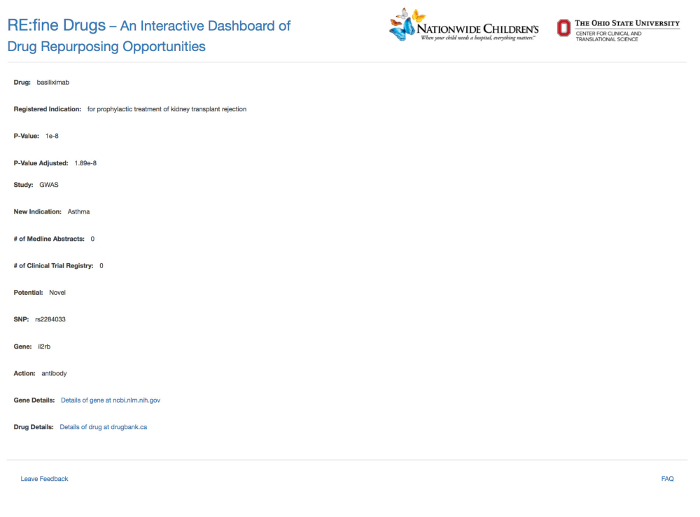Click the Gene value il2rb
This screenshot has width=700, height=517.
pyautogui.click(x=44, y=347)
